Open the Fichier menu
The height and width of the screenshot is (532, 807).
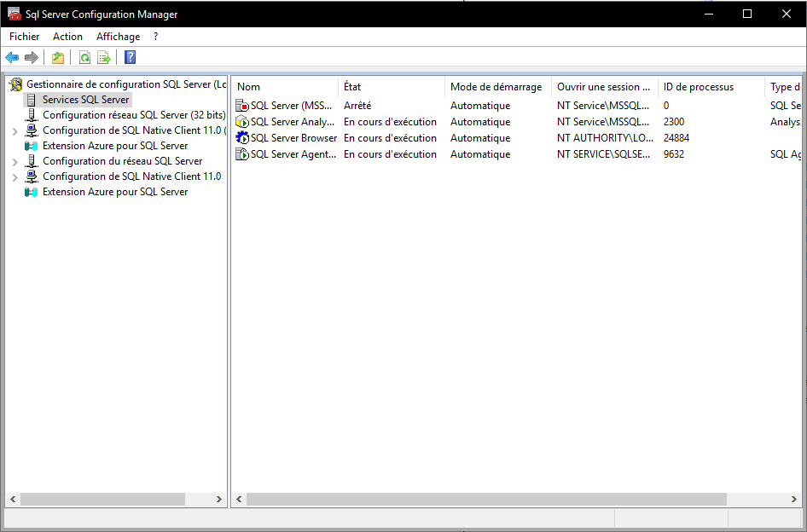pos(24,37)
